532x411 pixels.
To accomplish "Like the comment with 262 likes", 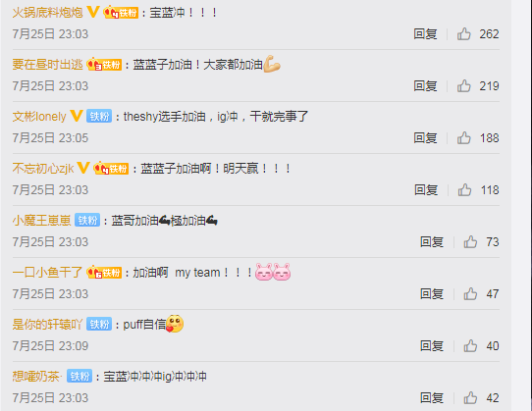I will (463, 34).
